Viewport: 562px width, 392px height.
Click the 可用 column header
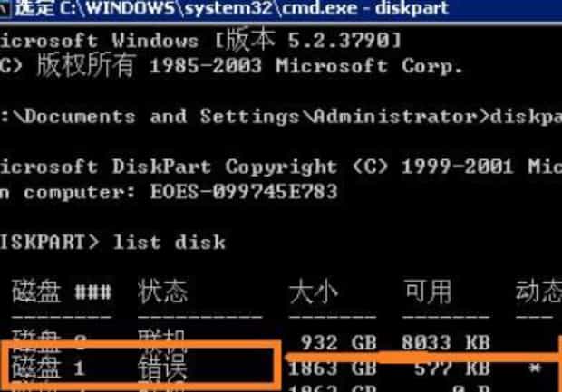[x=428, y=292]
